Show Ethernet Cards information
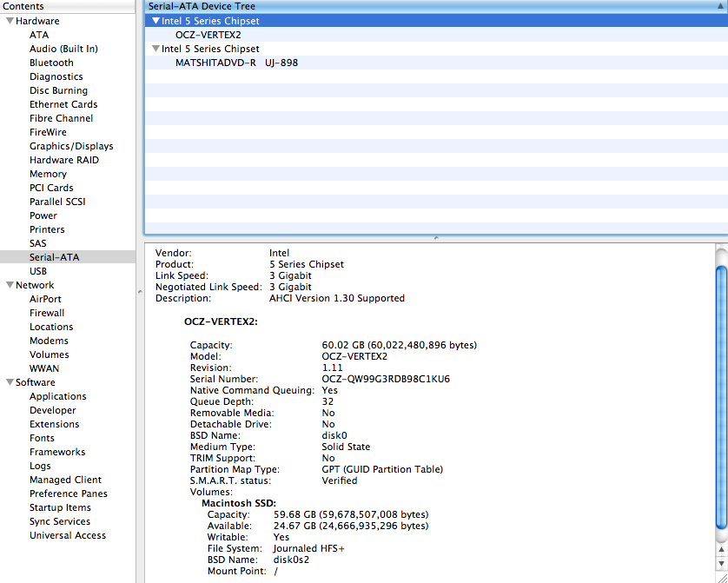Viewport: 728px width, 583px height. [x=63, y=104]
